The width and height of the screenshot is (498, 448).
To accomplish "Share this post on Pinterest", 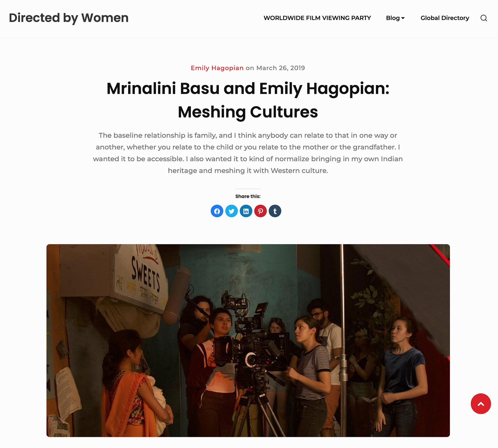I will (260, 211).
